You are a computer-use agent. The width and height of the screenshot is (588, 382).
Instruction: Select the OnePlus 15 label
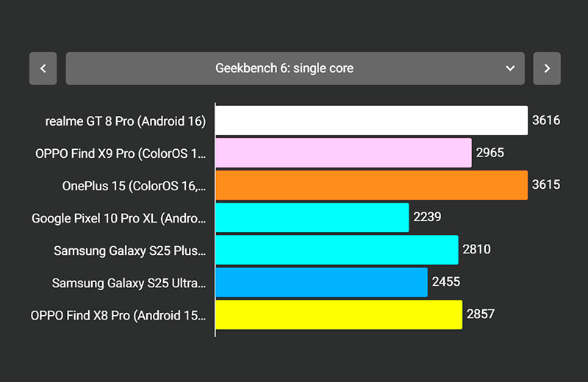coord(134,186)
